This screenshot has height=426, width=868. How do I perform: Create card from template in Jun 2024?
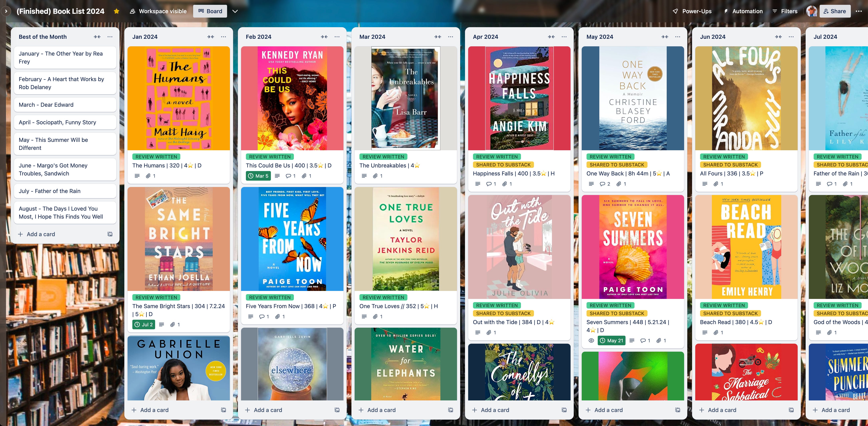click(791, 410)
